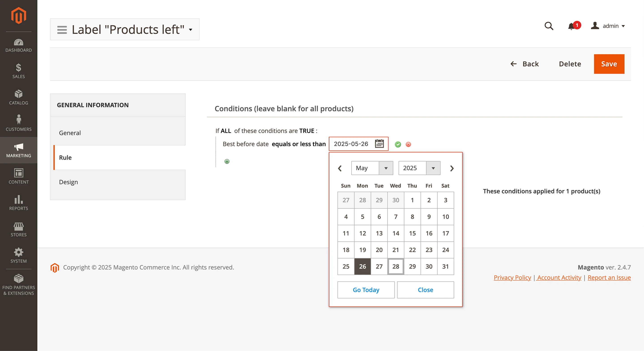Viewport: 644px width, 351px height.
Task: Change the 'equals or less than' operator
Action: pos(298,144)
